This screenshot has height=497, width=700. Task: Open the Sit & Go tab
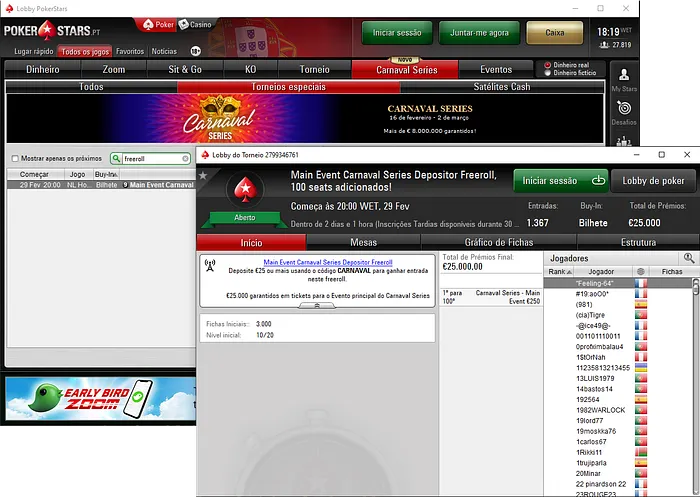pyautogui.click(x=185, y=69)
